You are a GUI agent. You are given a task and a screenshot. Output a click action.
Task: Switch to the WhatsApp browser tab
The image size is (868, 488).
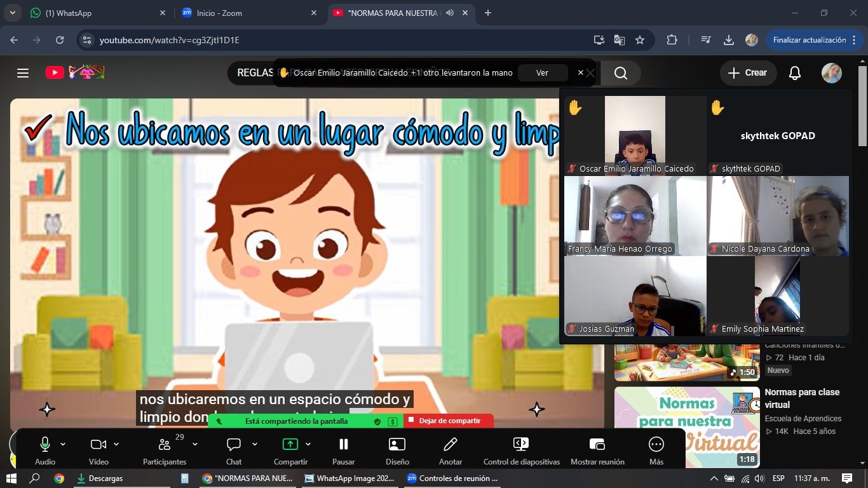[x=98, y=13]
